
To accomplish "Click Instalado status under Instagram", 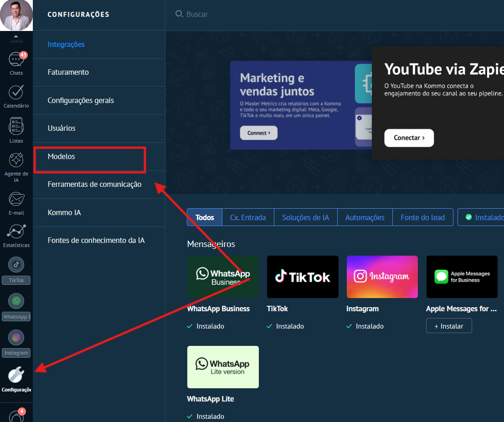I will pos(365,326).
